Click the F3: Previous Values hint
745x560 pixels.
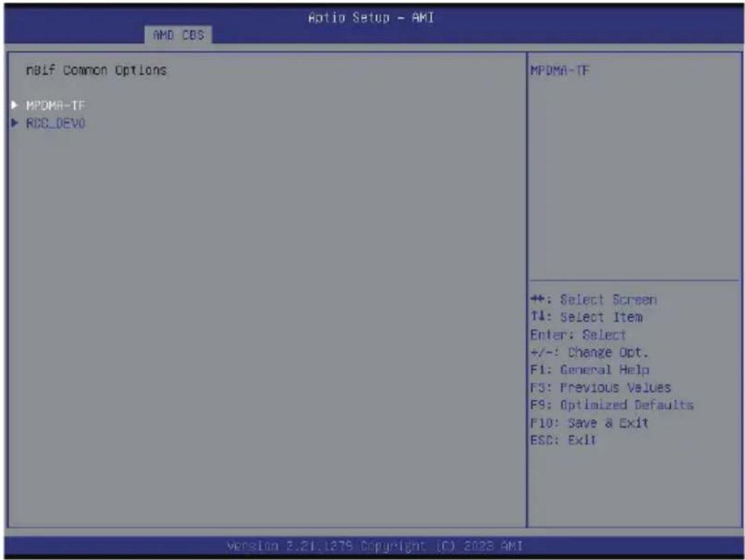click(x=601, y=388)
